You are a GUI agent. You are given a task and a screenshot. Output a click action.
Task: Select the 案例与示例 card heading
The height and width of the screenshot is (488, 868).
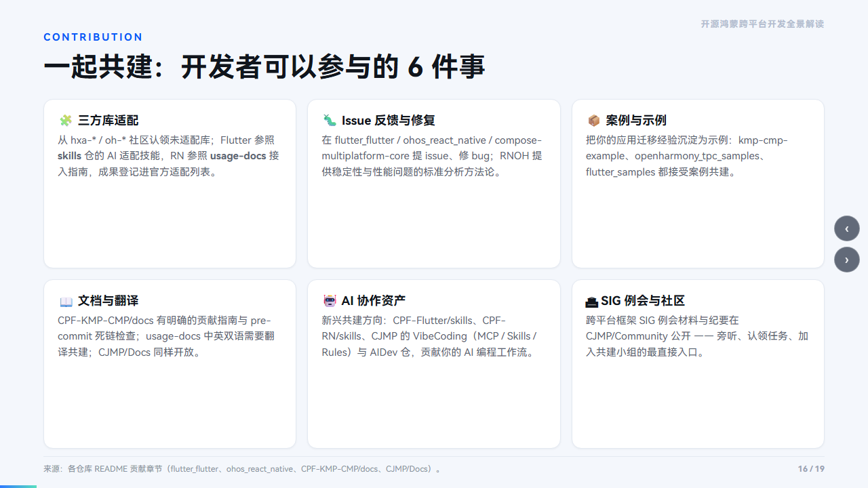[636, 121]
